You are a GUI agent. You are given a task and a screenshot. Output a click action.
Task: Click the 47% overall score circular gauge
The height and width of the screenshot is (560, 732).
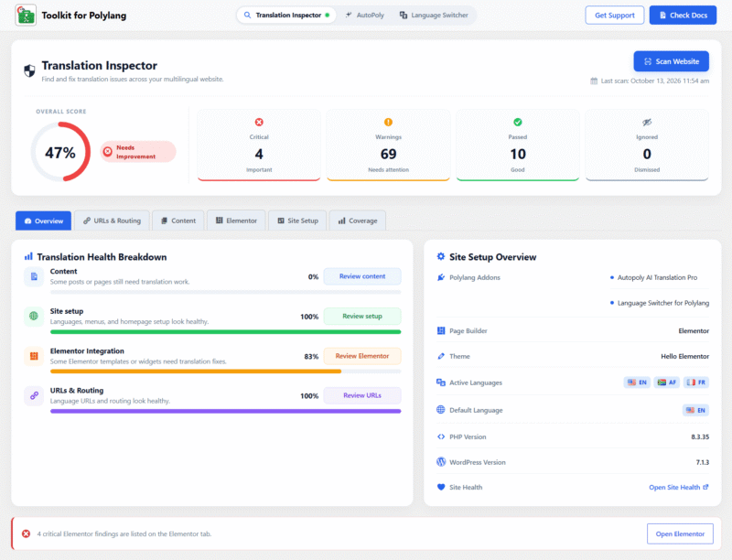pos(60,152)
